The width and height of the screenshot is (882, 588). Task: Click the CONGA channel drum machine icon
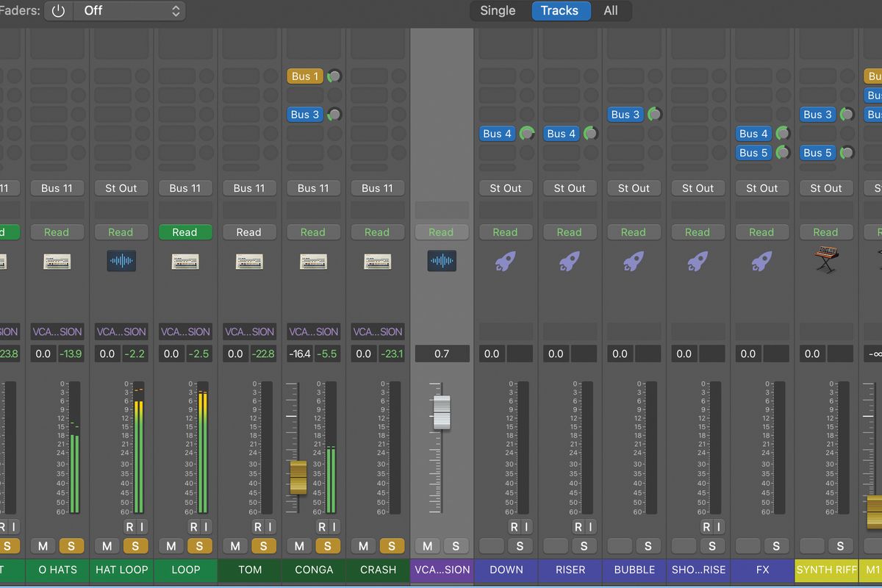[x=313, y=262]
